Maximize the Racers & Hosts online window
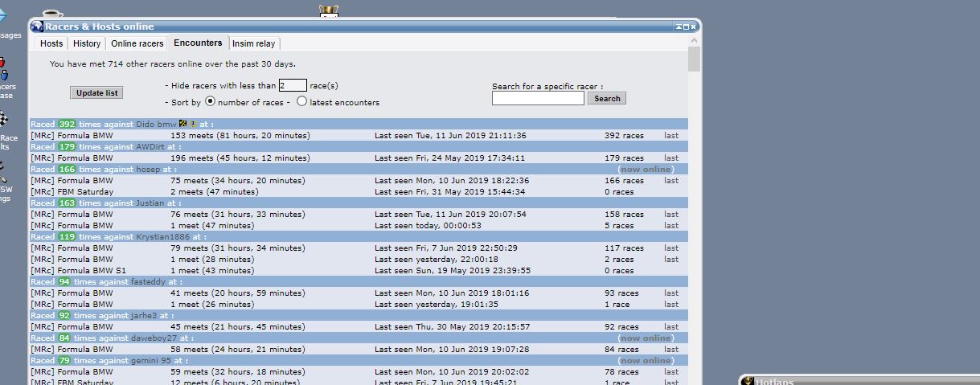980x385 pixels. pyautogui.click(x=687, y=27)
